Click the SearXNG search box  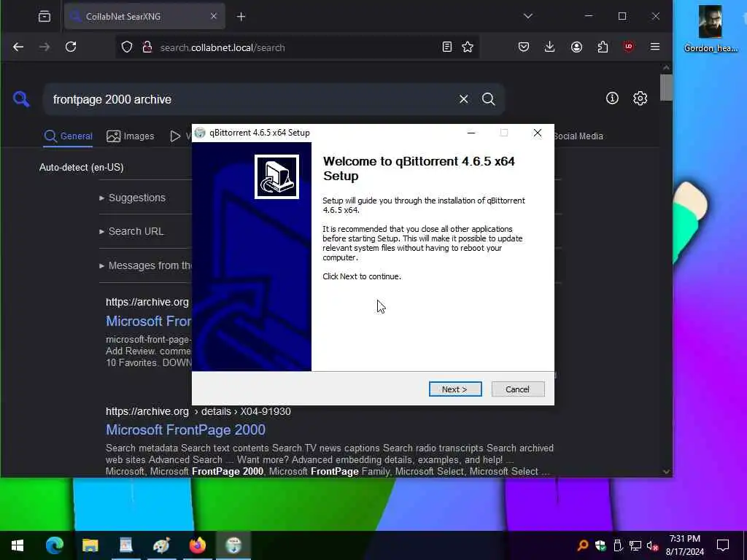[252, 99]
